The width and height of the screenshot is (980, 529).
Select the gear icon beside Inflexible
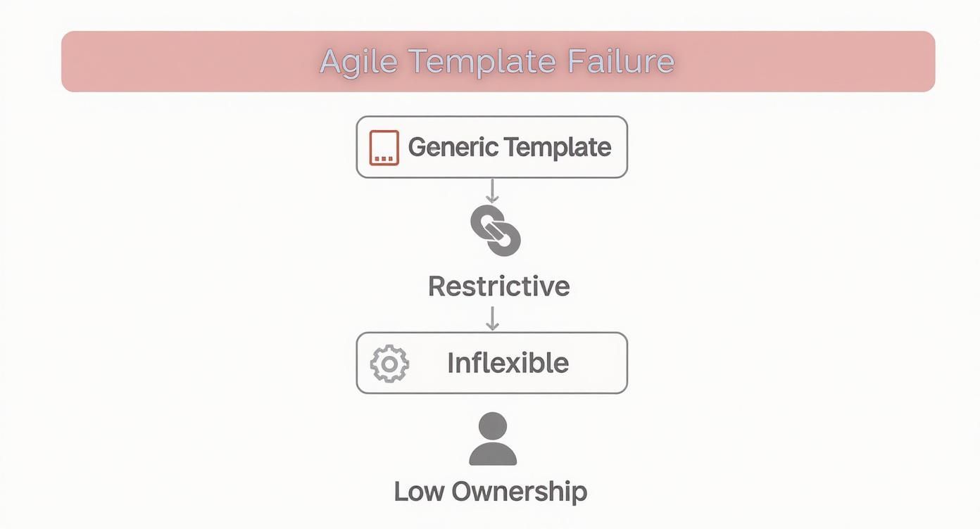tap(389, 364)
